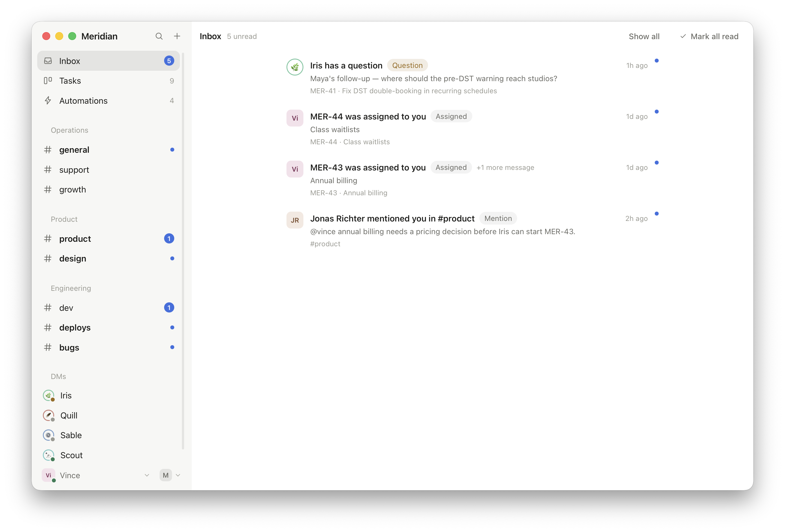Image resolution: width=785 pixels, height=532 pixels.
Task: Click the hash icon next to general
Action: click(x=48, y=150)
